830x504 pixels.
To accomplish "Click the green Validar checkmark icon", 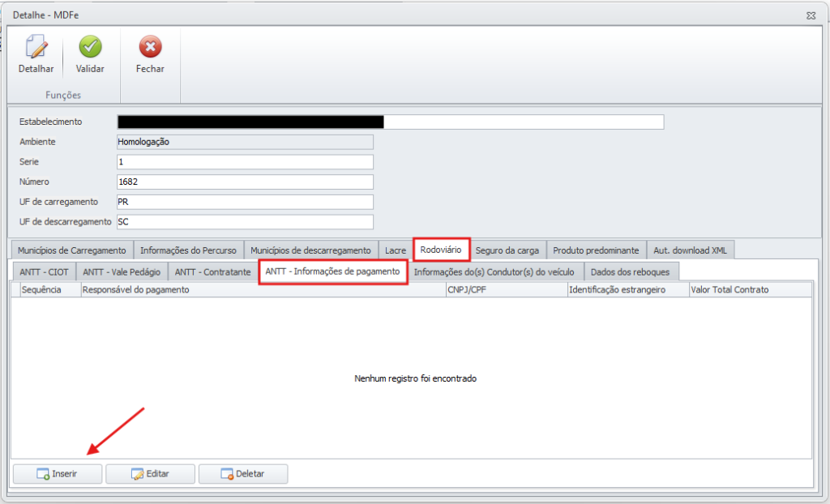I will coord(90,47).
